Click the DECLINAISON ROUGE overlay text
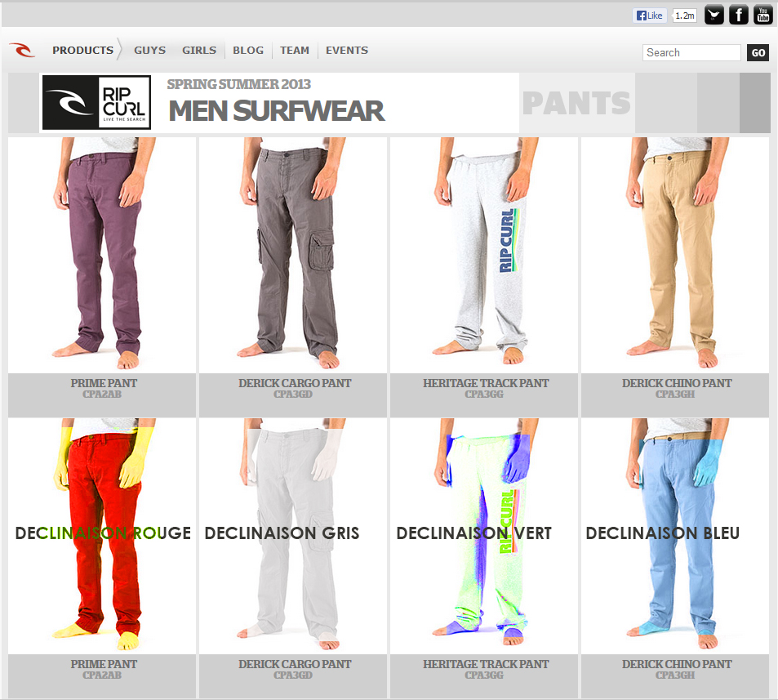The height and width of the screenshot is (700, 778). (103, 533)
